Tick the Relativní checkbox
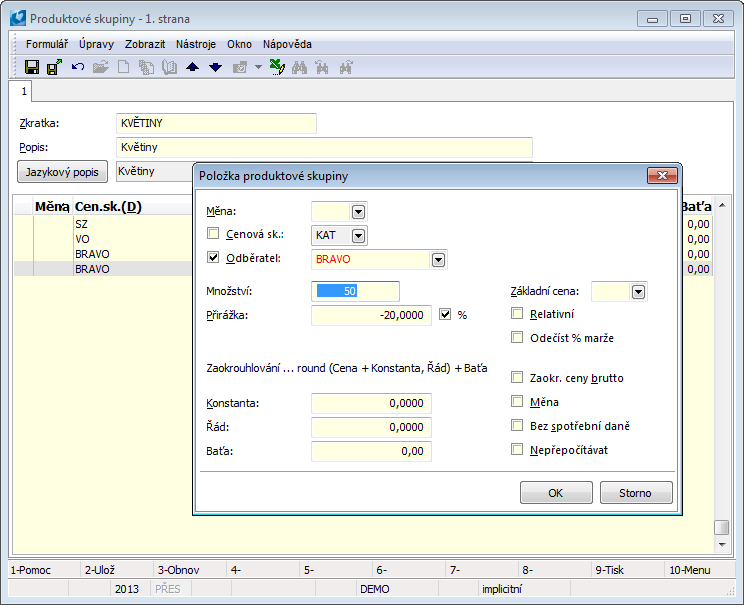Image resolution: width=744 pixels, height=605 pixels. click(517, 314)
